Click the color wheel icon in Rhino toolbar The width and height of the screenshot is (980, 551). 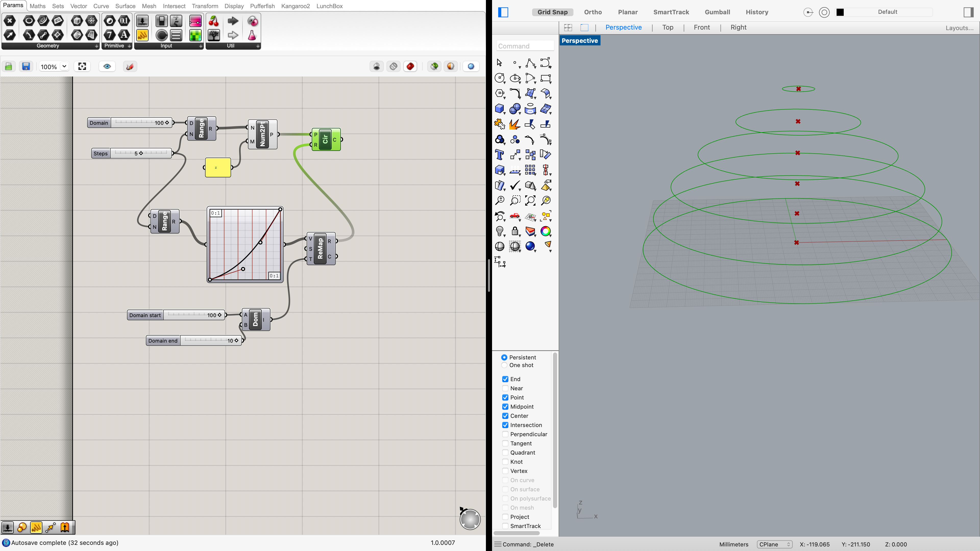coord(545,231)
